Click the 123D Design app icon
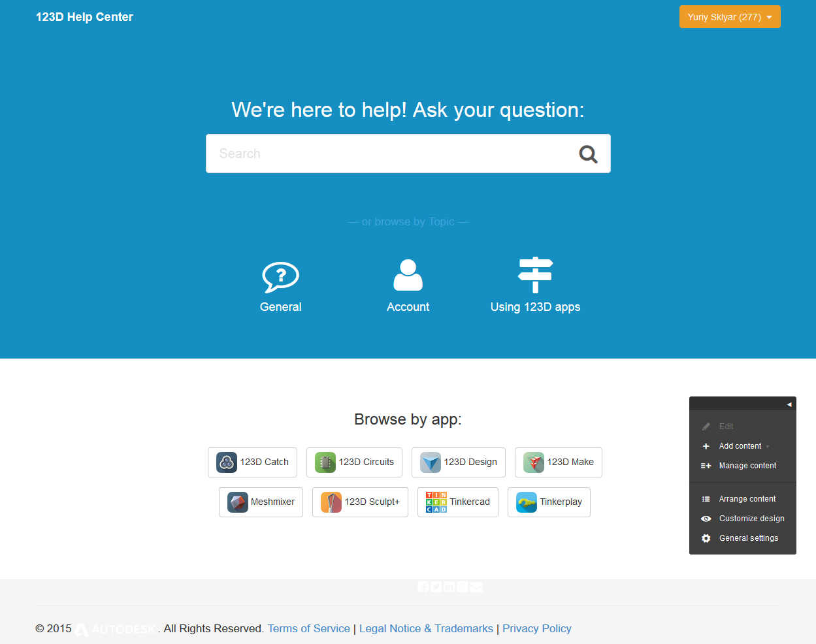Screen dimensions: 816x644 coord(431,462)
